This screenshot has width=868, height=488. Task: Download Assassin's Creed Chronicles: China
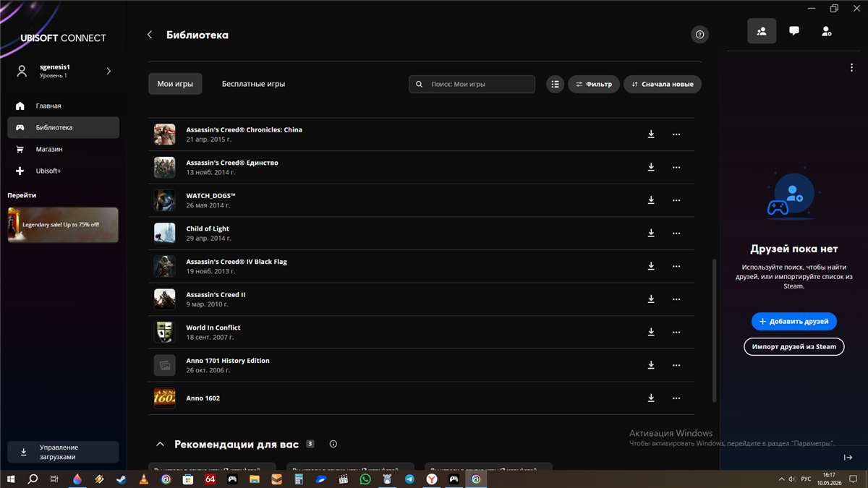click(651, 134)
